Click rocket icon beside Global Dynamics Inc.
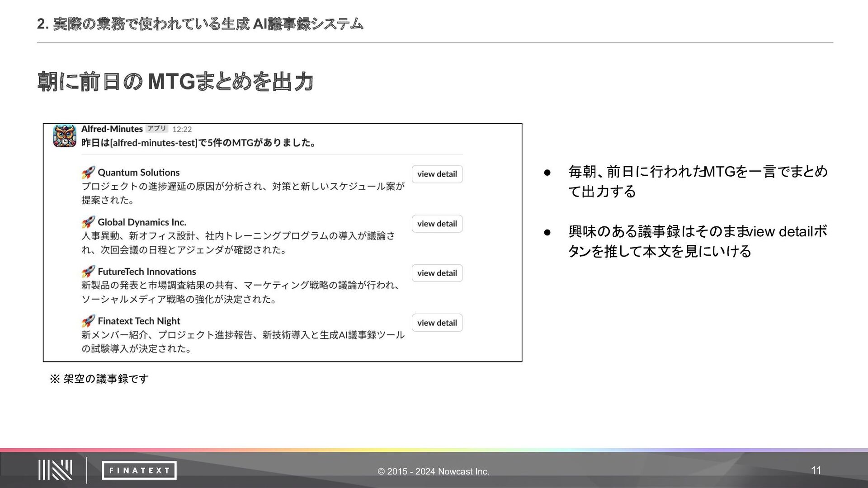Image resolution: width=868 pixels, height=488 pixels. [88, 222]
